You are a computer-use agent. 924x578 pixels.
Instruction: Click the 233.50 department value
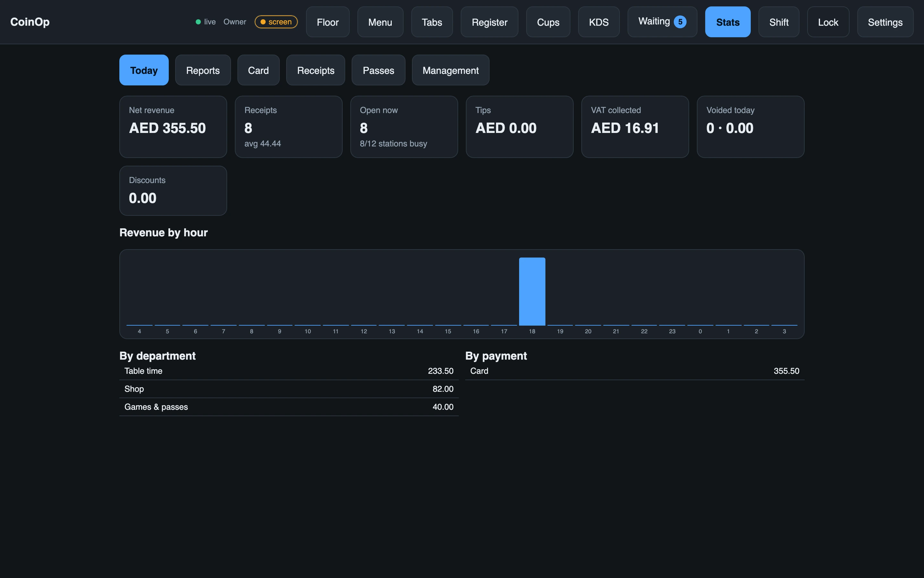coord(441,371)
